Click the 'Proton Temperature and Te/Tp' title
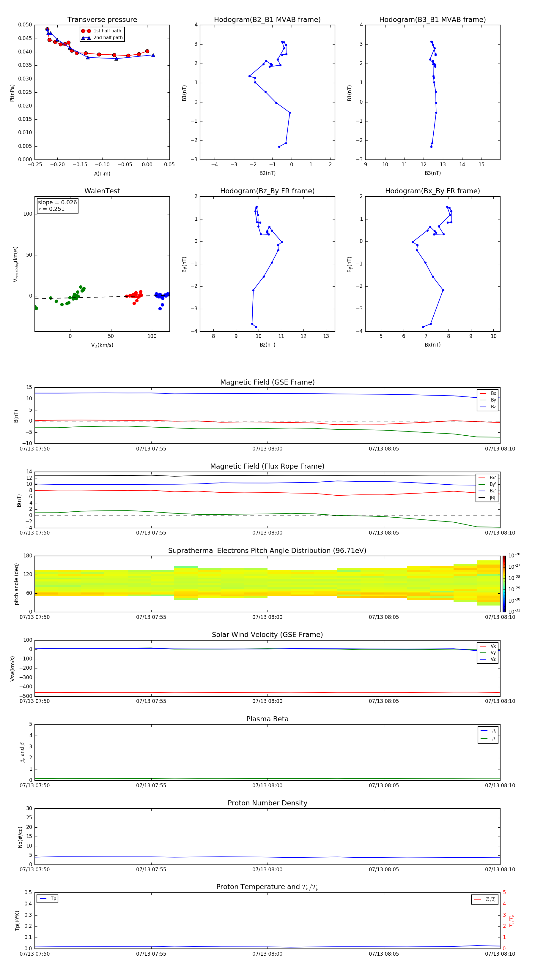The height and width of the screenshot is (980, 535). tap(267, 887)
